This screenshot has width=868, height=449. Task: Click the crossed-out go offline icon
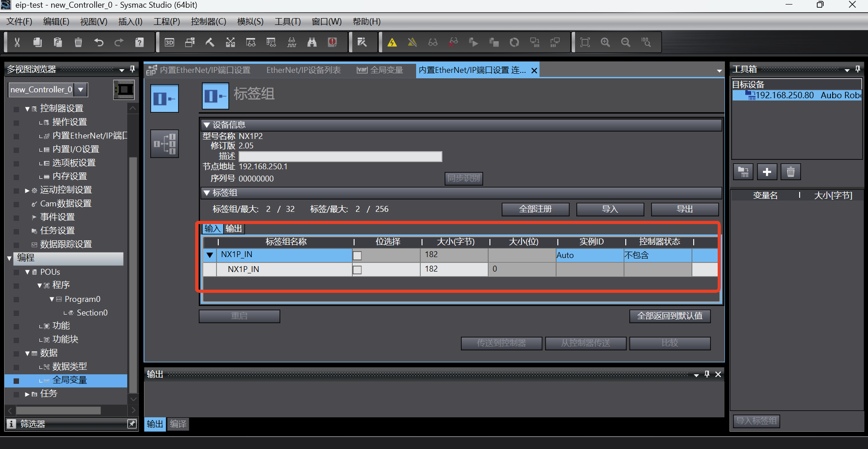(412, 43)
